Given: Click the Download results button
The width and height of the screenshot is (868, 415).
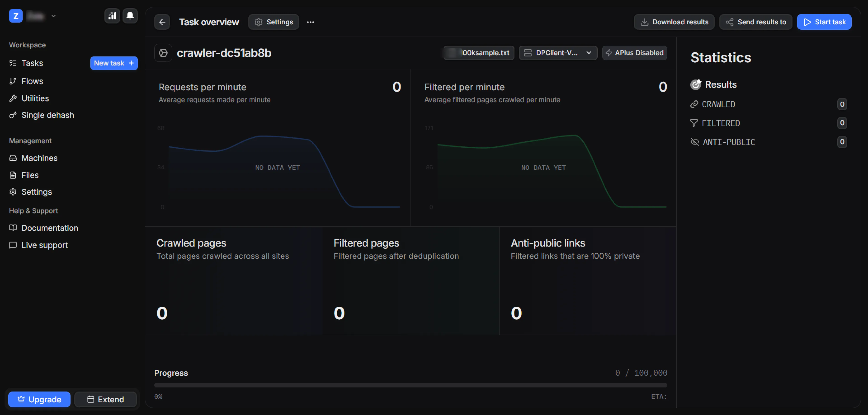Looking at the screenshot, I should (674, 22).
